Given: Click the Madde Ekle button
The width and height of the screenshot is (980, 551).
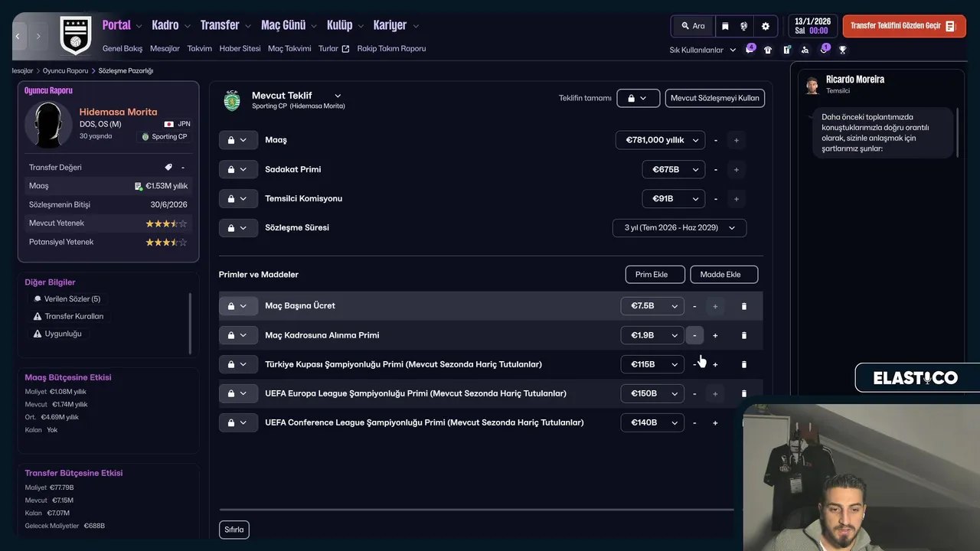Looking at the screenshot, I should click(724, 274).
